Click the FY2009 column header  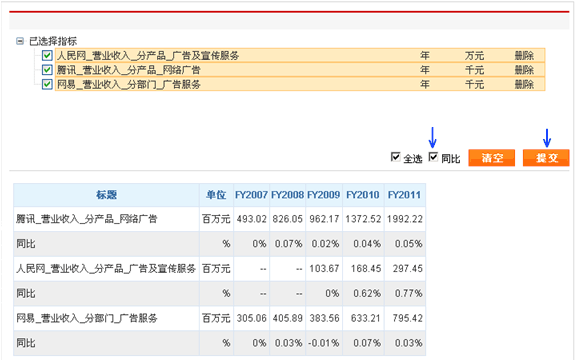coord(324,195)
